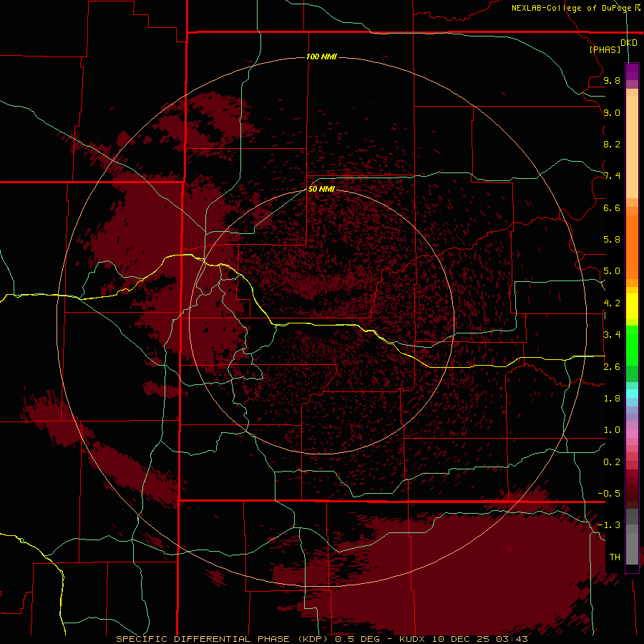Click the 10 DEC 25 date text

pyautogui.click(x=461, y=639)
